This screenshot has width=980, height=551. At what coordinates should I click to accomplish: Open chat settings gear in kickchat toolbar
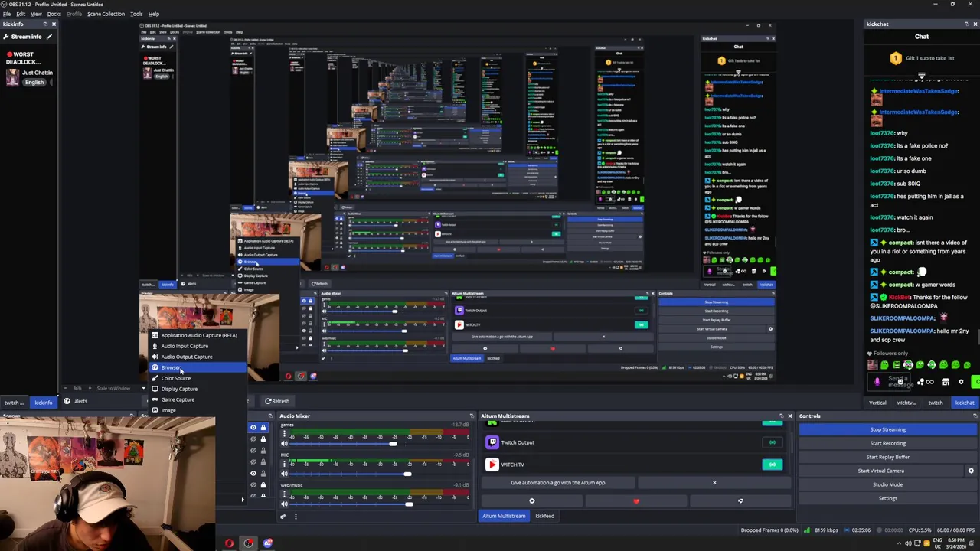point(961,382)
